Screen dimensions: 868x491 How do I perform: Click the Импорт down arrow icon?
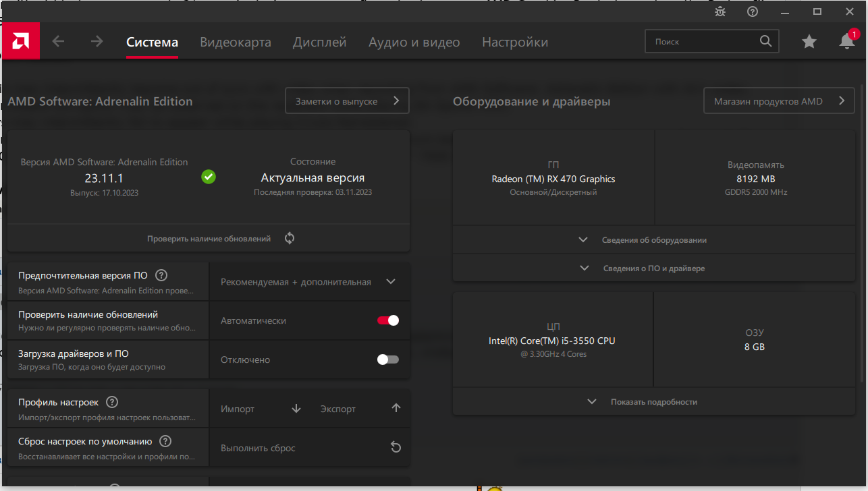click(296, 408)
